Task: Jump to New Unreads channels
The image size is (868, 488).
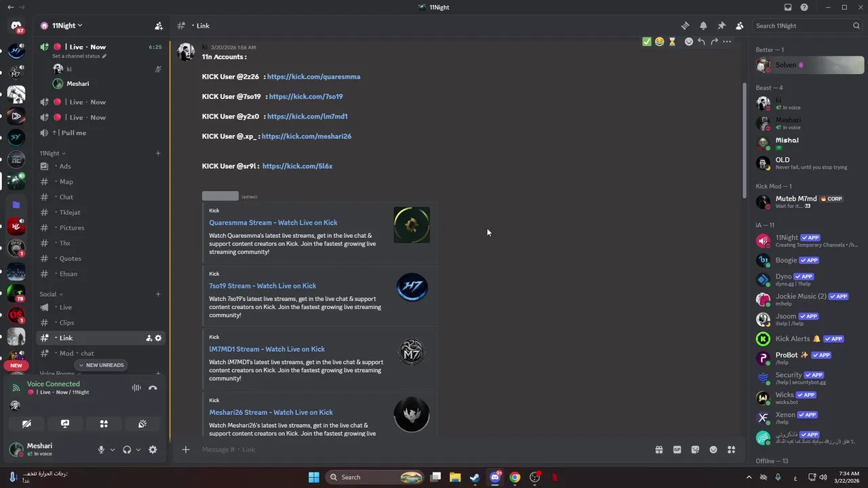Action: [x=101, y=365]
